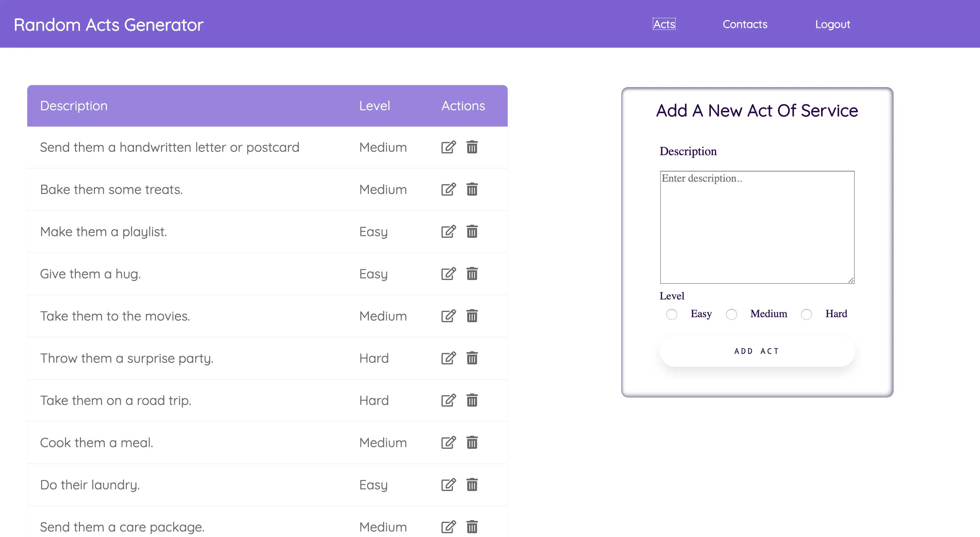Image resolution: width=980 pixels, height=537 pixels.
Task: Delete the 'Do their laundry.' act
Action: tap(472, 485)
